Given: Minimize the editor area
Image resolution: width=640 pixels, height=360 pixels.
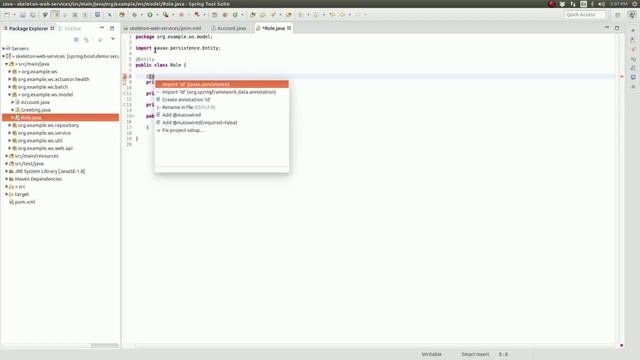Looking at the screenshot, I should point(607,27).
